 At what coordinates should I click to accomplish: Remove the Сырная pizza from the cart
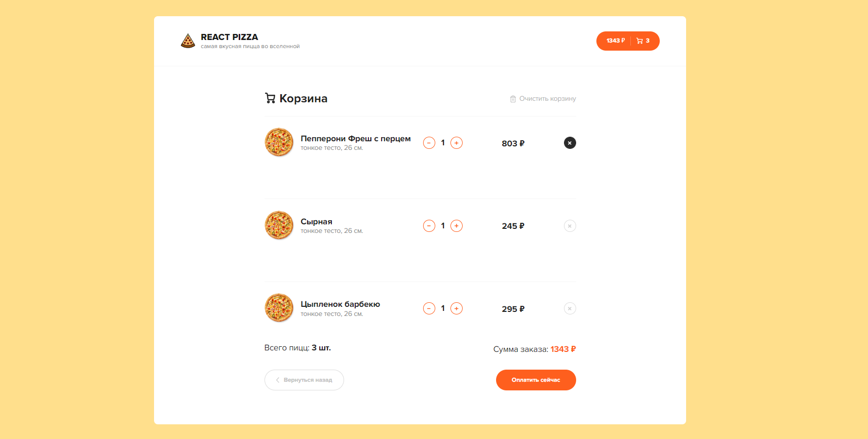[x=570, y=226]
